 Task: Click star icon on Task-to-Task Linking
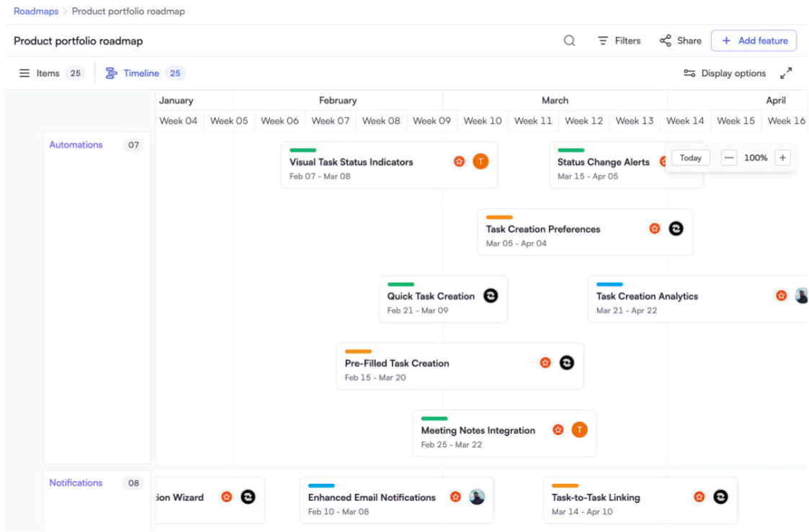click(x=699, y=497)
